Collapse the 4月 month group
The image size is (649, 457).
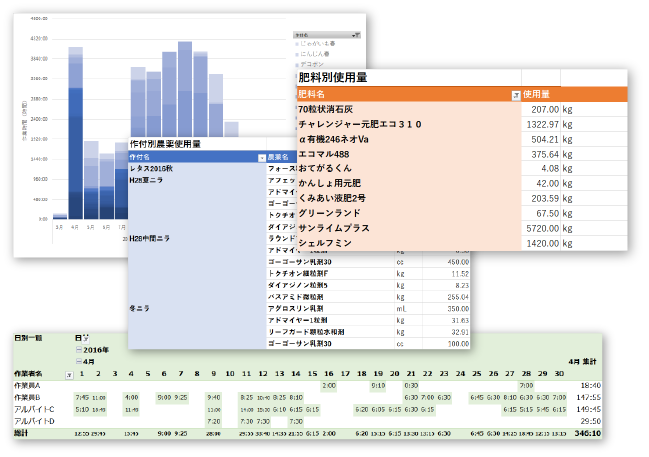(x=78, y=362)
